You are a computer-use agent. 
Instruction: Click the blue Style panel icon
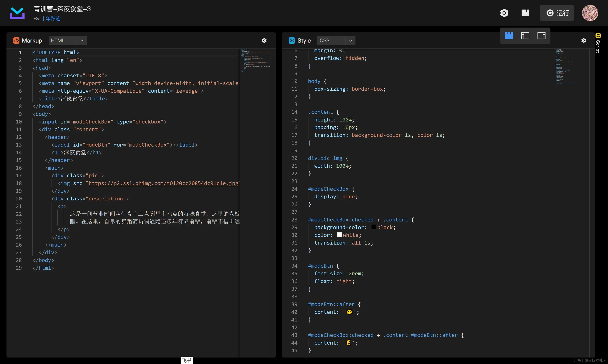point(292,40)
